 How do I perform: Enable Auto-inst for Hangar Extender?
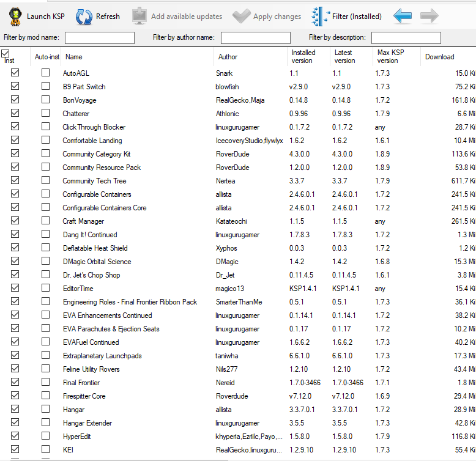pos(45,422)
